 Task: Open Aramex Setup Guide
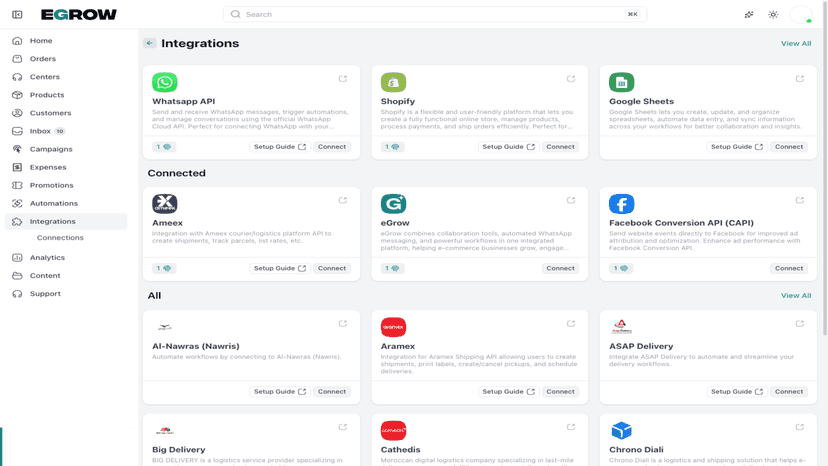pyautogui.click(x=509, y=392)
